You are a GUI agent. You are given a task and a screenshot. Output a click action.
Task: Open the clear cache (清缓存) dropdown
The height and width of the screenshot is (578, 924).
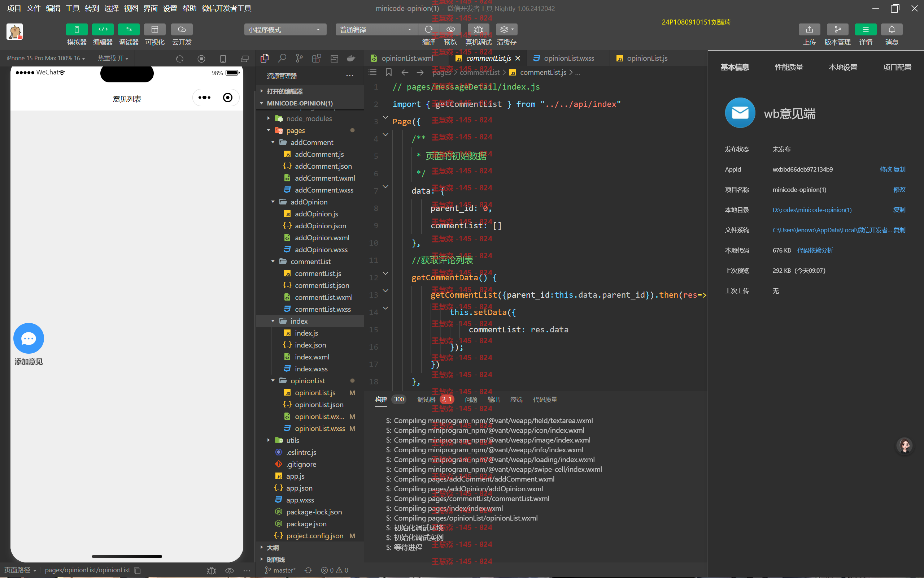click(x=507, y=29)
